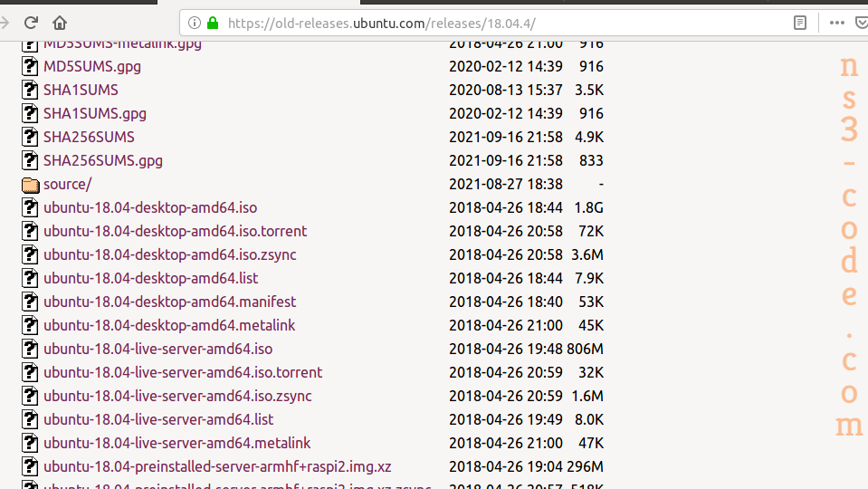
Task: Click the icon beside desktop-amd64.manifest
Action: [x=30, y=302]
